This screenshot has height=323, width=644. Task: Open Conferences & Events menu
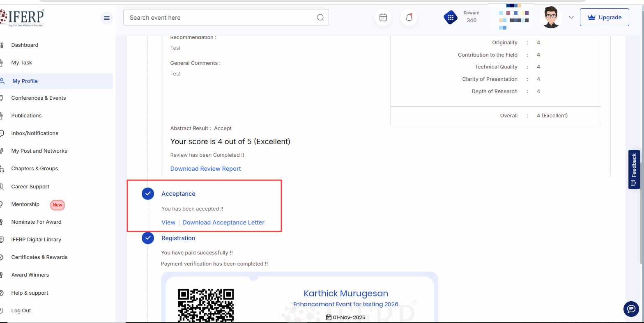coord(39,98)
